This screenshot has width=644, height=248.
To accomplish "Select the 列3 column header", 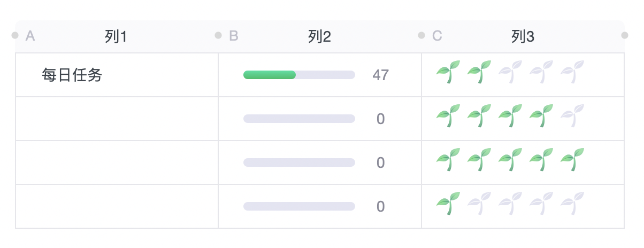I will [x=523, y=36].
